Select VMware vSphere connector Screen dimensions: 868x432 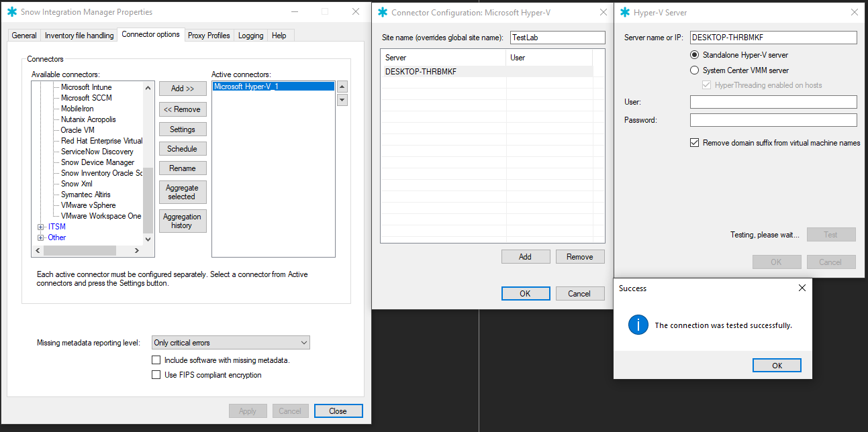89,205
